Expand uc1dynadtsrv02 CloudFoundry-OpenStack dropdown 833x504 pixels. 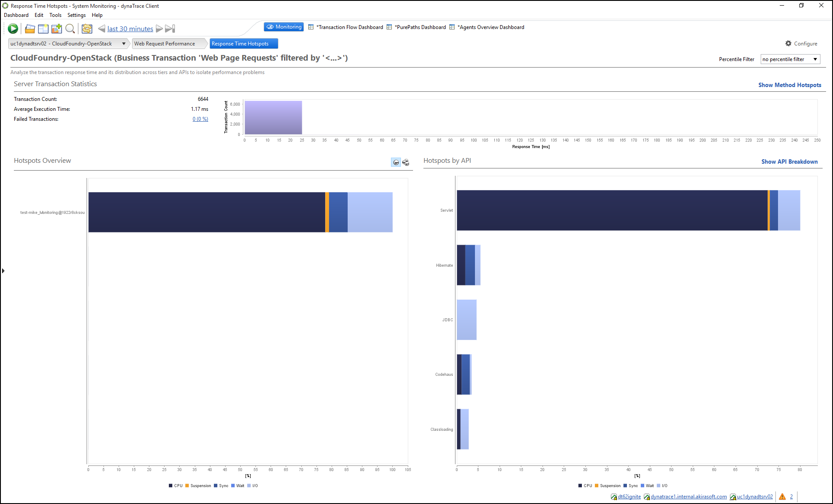point(124,44)
